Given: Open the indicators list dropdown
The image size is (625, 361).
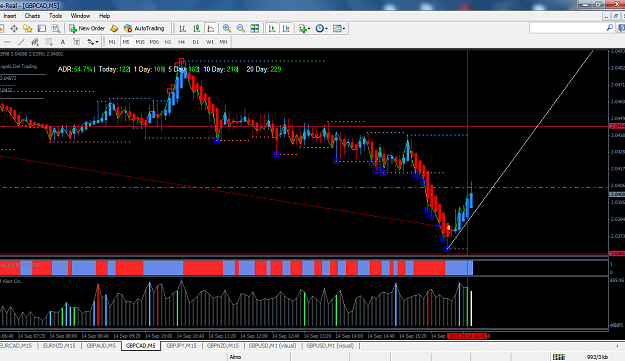Looking at the screenshot, I should click(304, 28).
